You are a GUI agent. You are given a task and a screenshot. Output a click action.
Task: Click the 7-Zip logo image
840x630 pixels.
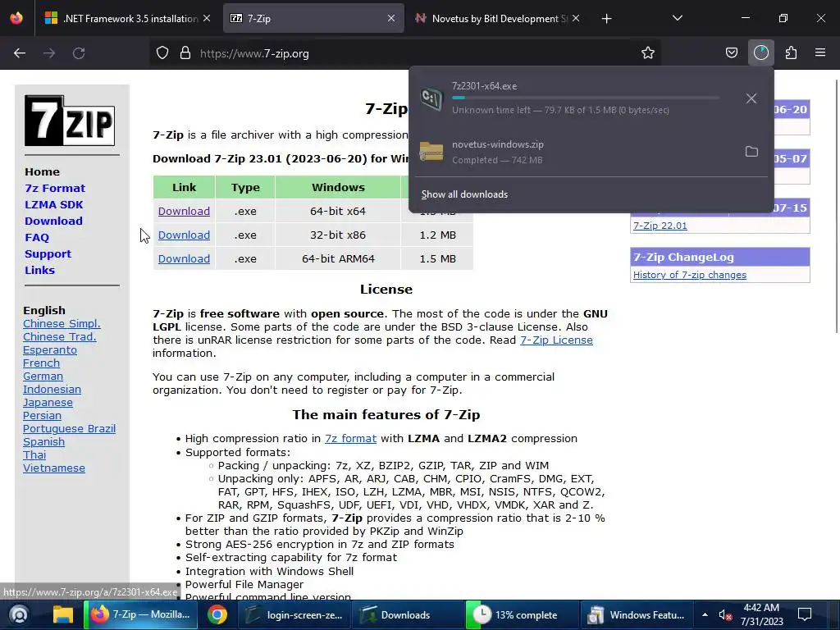70,121
